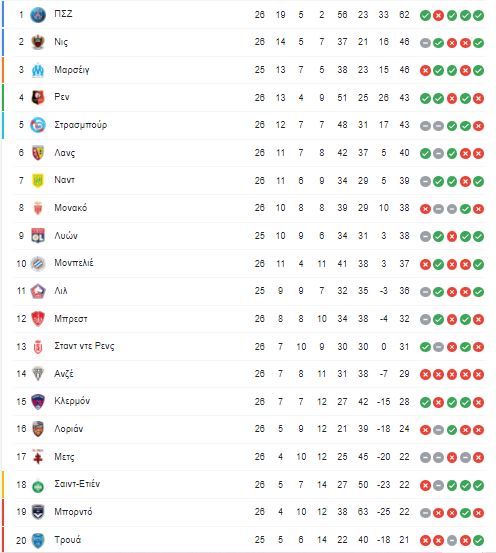Image resolution: width=496 pixels, height=553 pixels.
Task: Open the Μονπελιέ team name
Action: point(74,263)
